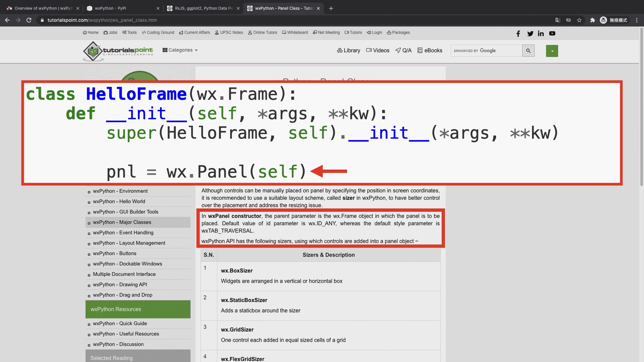Click the green search button

pos(552,50)
